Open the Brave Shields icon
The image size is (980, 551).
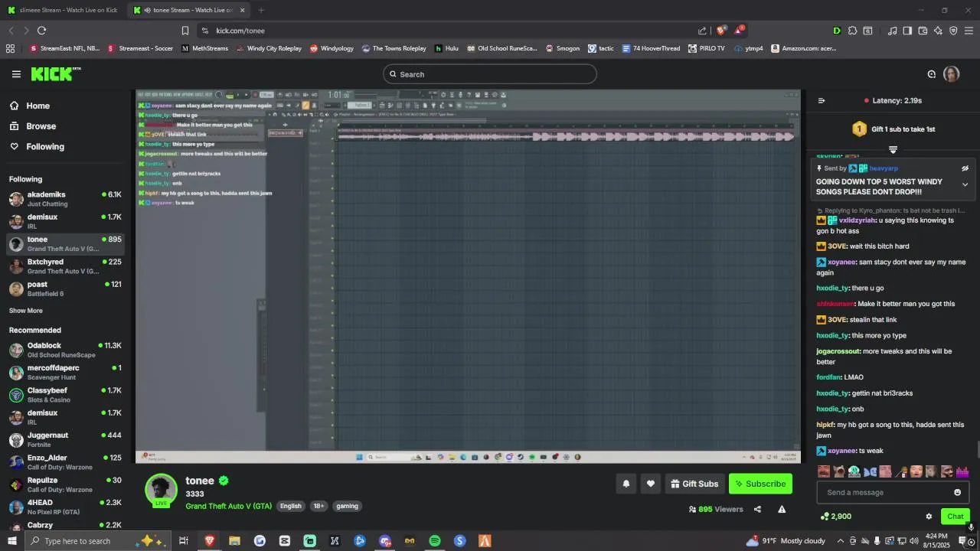[720, 31]
